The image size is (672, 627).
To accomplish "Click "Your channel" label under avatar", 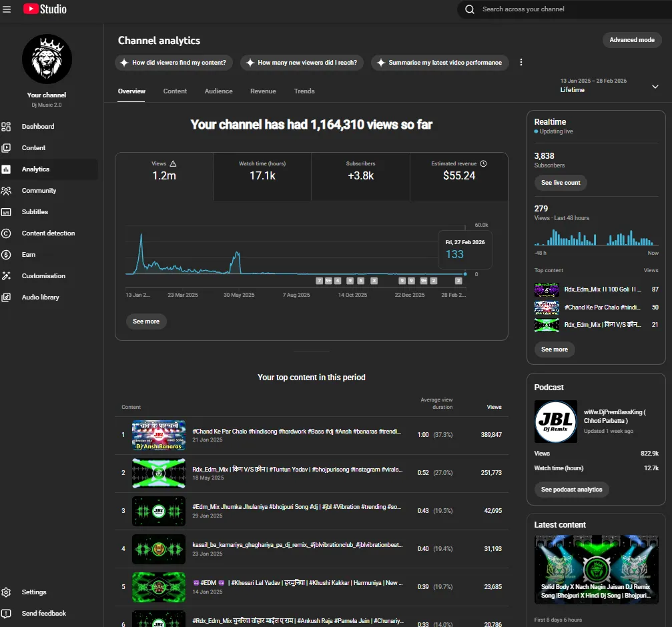I will (x=47, y=95).
